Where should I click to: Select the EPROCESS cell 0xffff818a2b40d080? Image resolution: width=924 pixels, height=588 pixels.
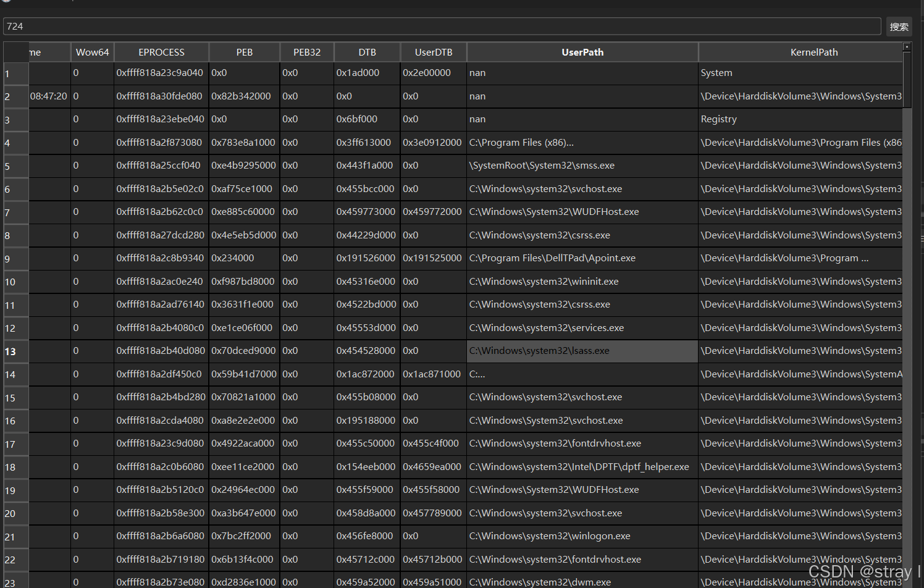click(x=161, y=351)
